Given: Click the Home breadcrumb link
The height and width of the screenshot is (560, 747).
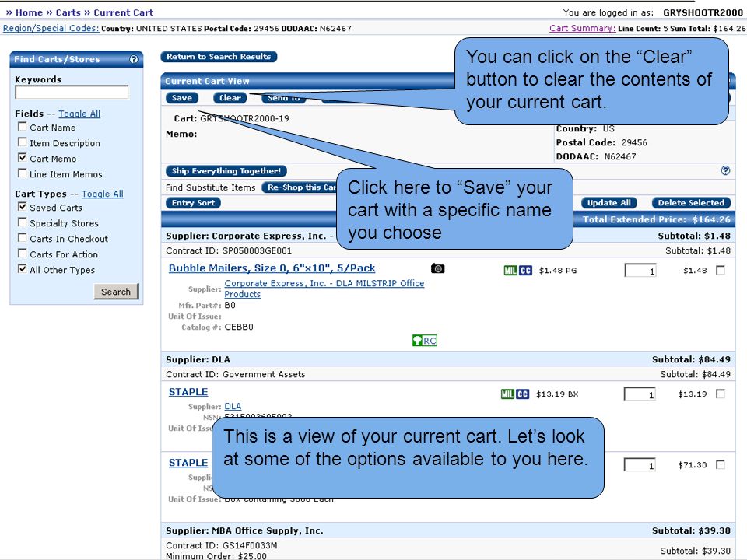Looking at the screenshot, I should pyautogui.click(x=29, y=12).
